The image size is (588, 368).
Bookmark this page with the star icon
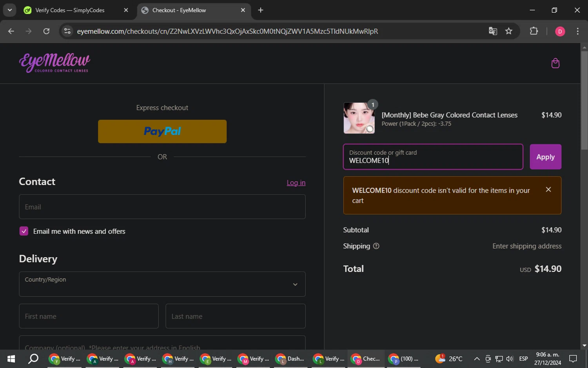pyautogui.click(x=508, y=31)
